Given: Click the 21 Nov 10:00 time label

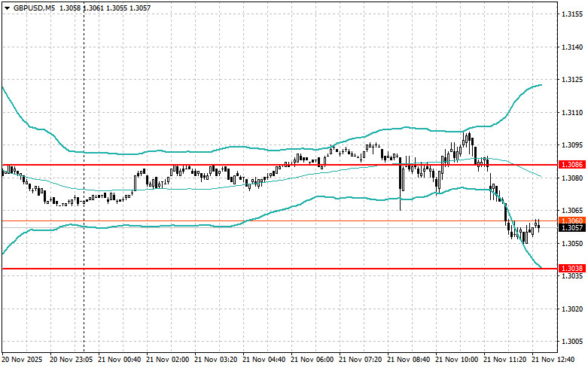Looking at the screenshot, I should (x=457, y=360).
